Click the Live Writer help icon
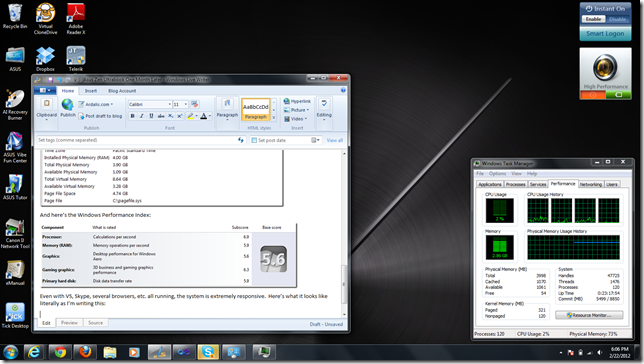 click(343, 90)
